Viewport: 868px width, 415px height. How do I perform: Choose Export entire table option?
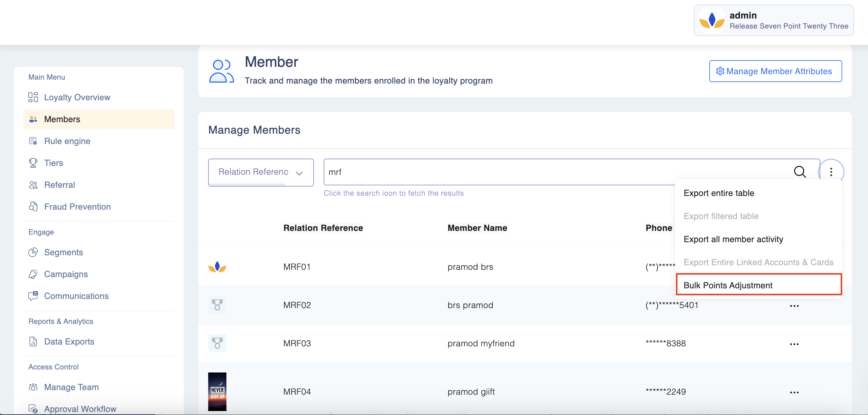pos(719,193)
